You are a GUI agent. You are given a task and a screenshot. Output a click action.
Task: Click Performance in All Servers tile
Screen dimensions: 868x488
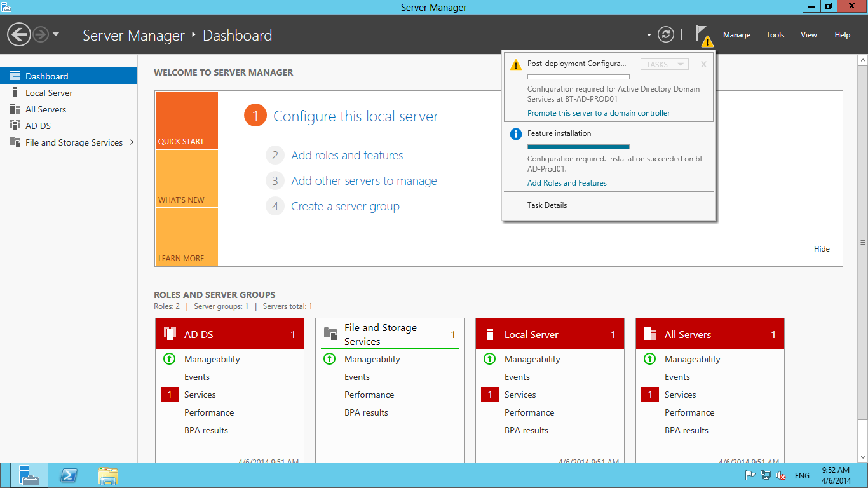coord(689,412)
